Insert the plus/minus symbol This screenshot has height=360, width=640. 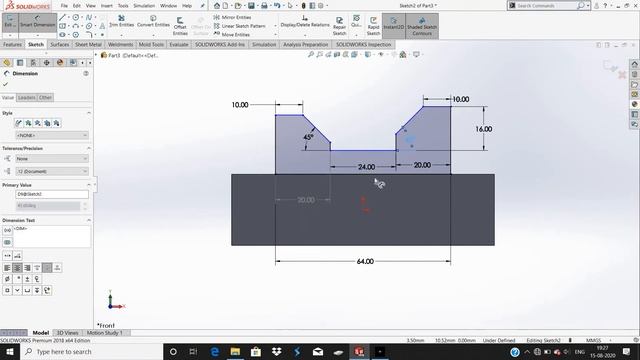(27, 279)
